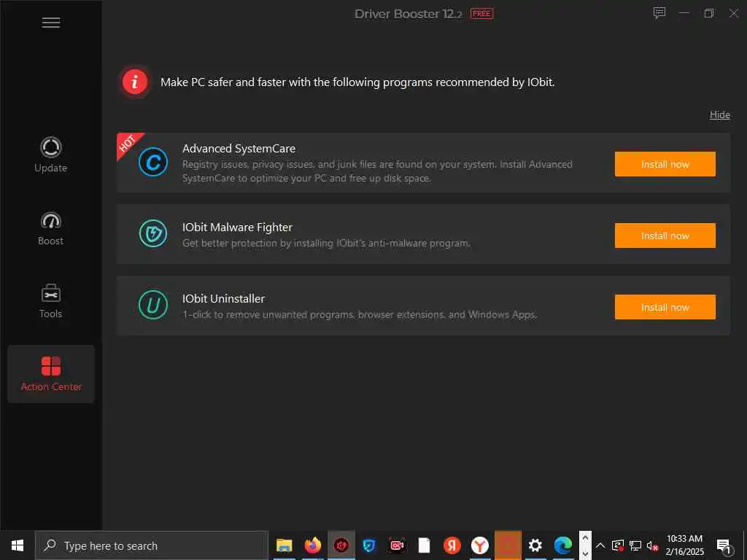This screenshot has width=747, height=560.
Task: Install IObit Uninstaller now
Action: (665, 307)
